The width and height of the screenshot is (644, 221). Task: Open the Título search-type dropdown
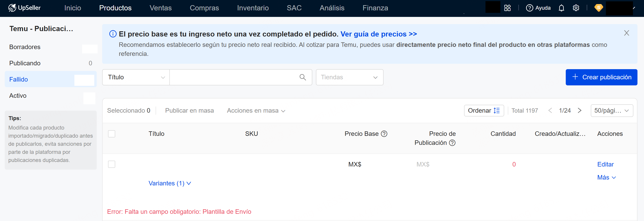point(136,77)
